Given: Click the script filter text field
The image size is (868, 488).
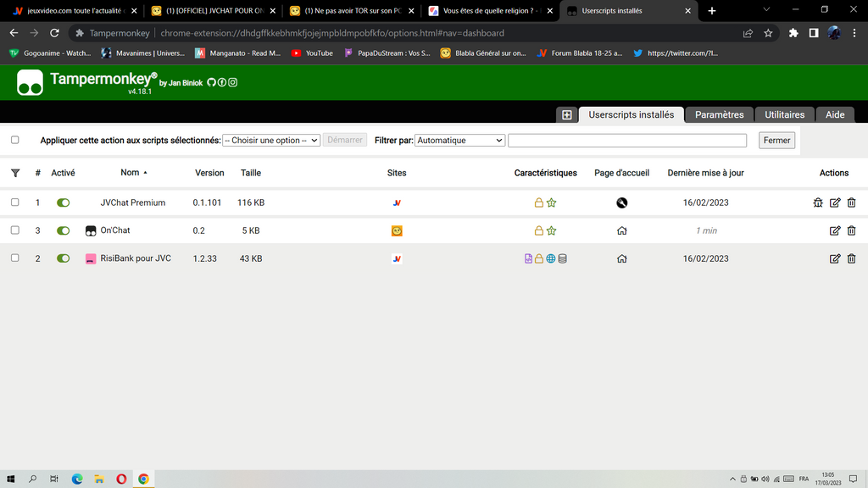Looking at the screenshot, I should (627, 141).
